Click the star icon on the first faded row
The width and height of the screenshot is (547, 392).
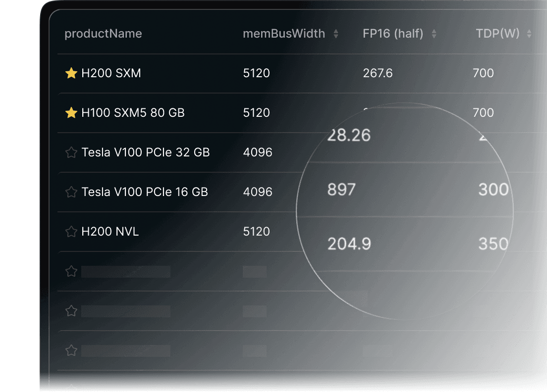[x=71, y=271]
